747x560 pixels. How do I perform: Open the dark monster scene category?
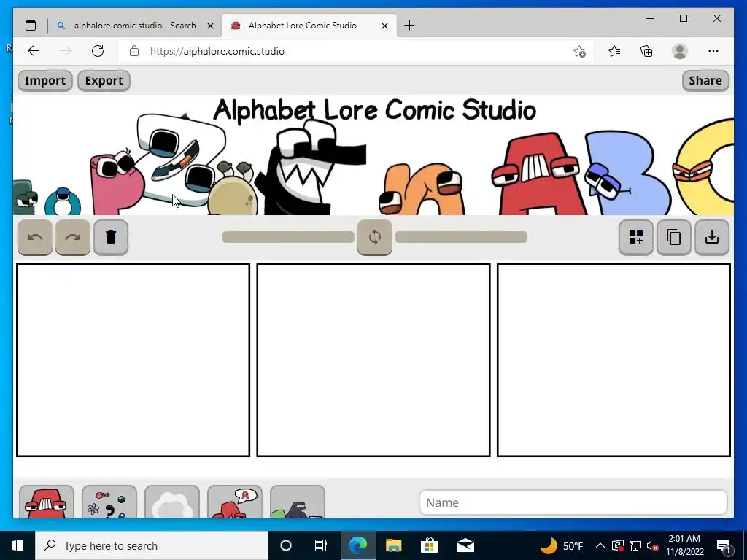pyautogui.click(x=298, y=502)
